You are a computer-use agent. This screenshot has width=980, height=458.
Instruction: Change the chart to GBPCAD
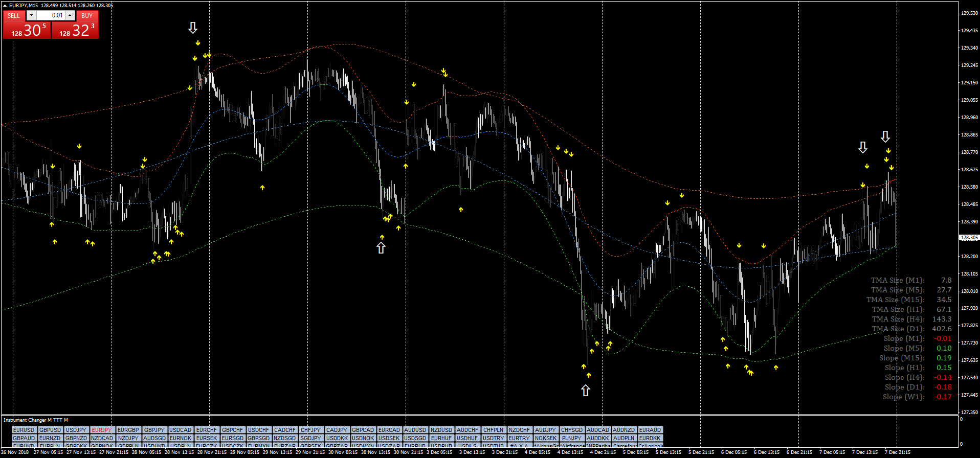coord(363,430)
